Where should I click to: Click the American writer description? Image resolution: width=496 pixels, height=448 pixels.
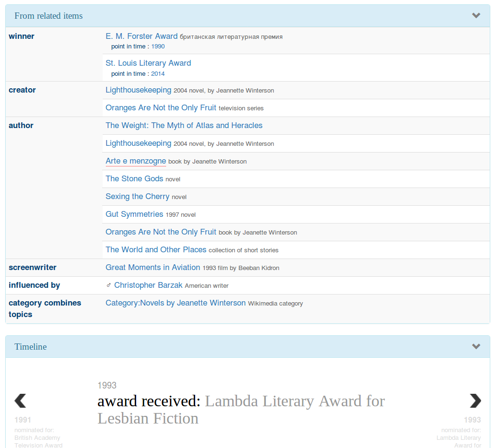coord(207,286)
